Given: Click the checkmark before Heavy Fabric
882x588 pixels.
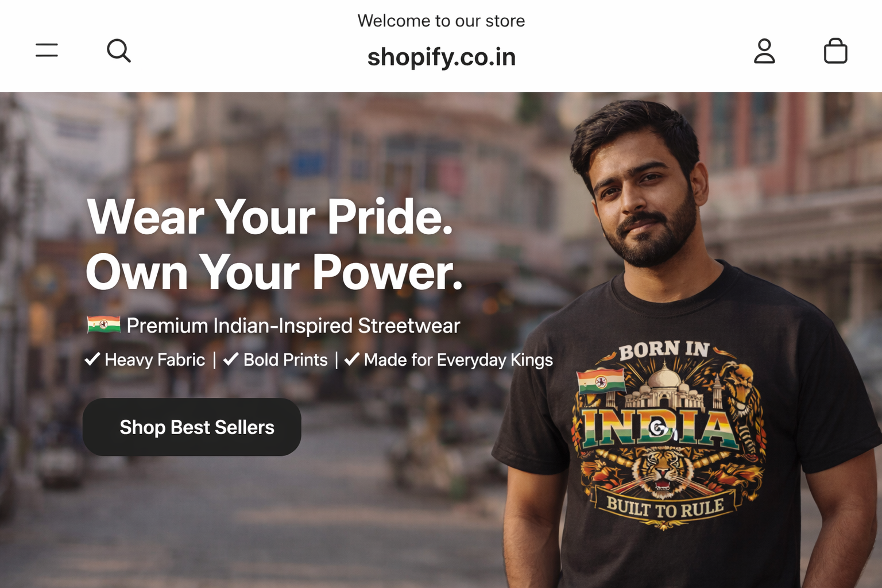Looking at the screenshot, I should tap(92, 359).
